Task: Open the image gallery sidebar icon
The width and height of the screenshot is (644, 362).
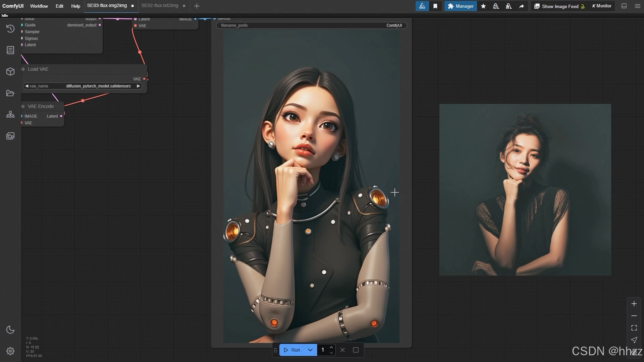Action: coord(10,136)
